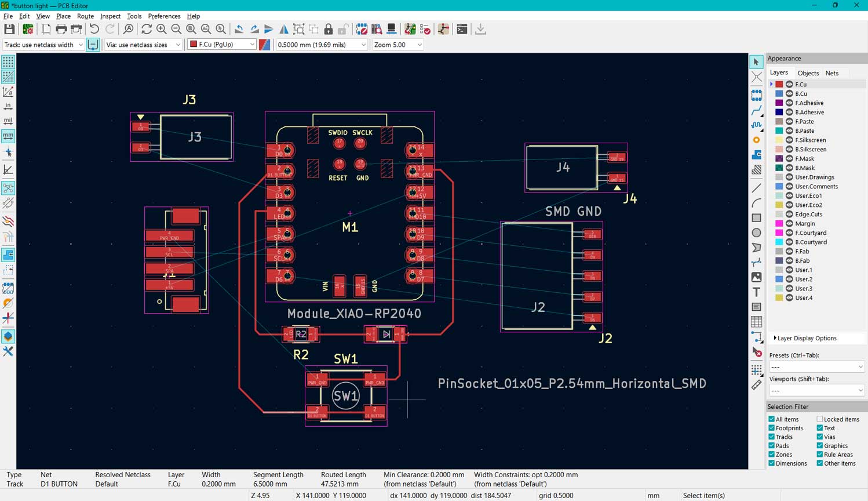Image resolution: width=868 pixels, height=501 pixels.
Task: Select the Margin layer
Action: [805, 223]
